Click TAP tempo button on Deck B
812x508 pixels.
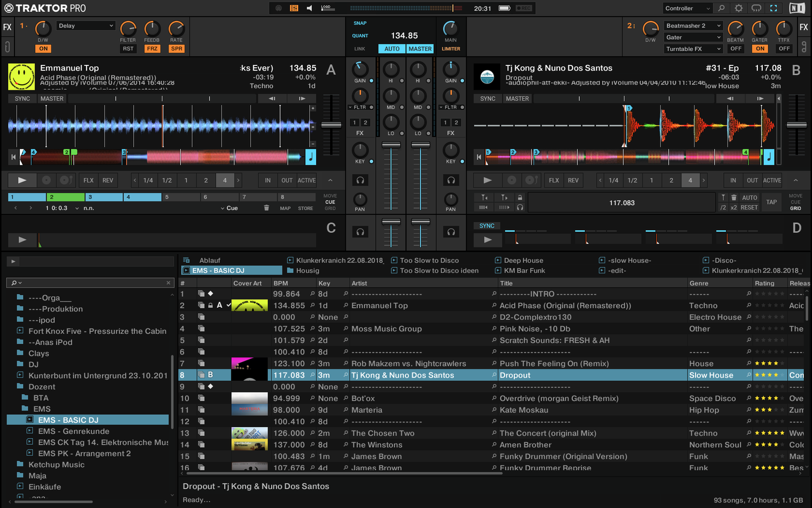coord(771,203)
